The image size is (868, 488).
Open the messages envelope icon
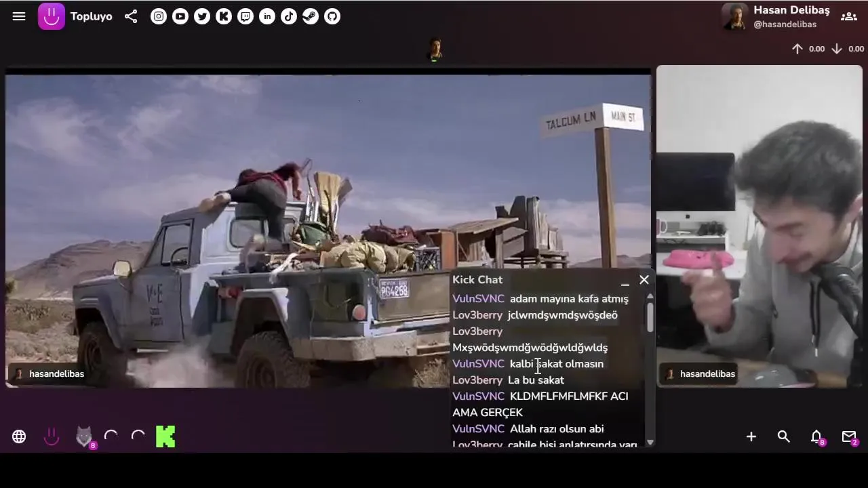pos(849,436)
